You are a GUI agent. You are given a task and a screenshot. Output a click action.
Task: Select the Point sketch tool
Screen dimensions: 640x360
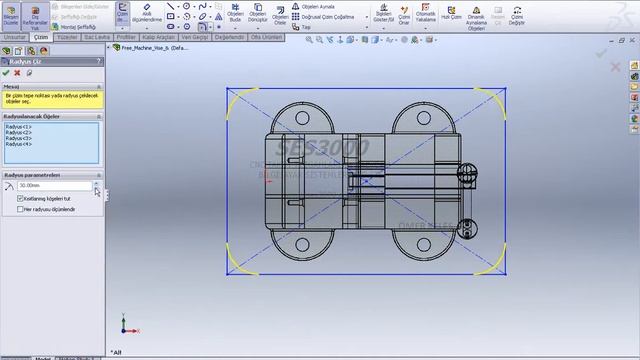pyautogui.click(x=219, y=27)
